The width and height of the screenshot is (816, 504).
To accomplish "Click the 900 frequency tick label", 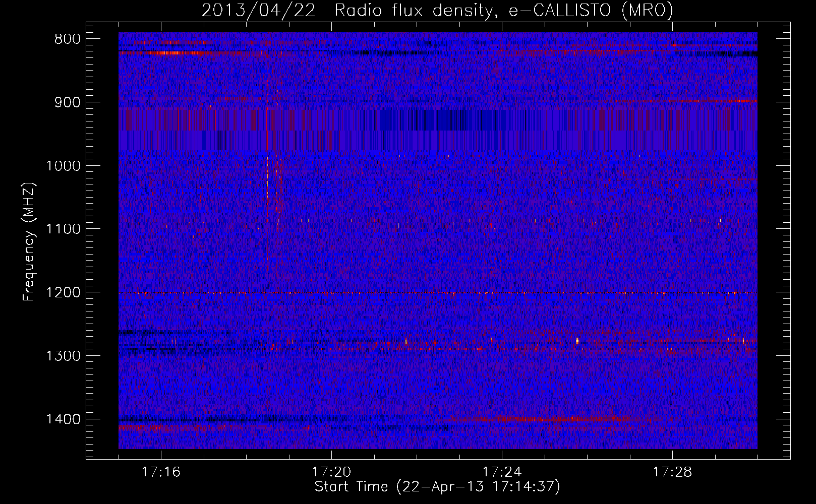I will 68,103.
